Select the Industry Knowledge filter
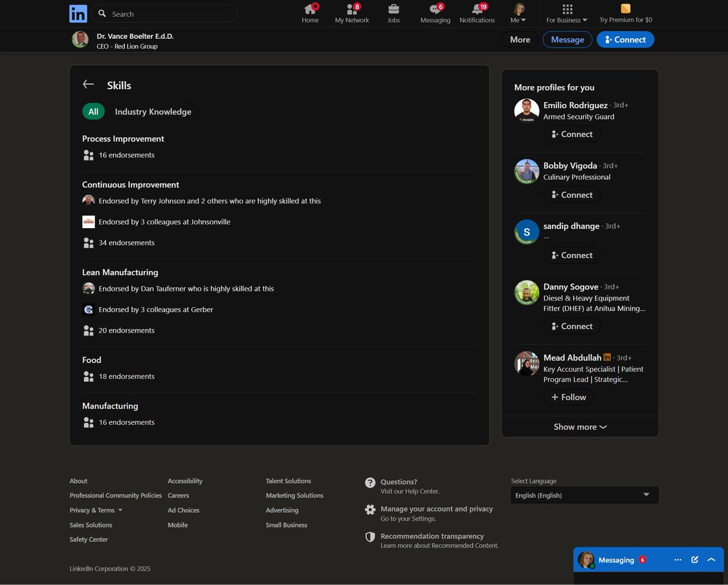Viewport: 728px width, 585px height. [153, 112]
